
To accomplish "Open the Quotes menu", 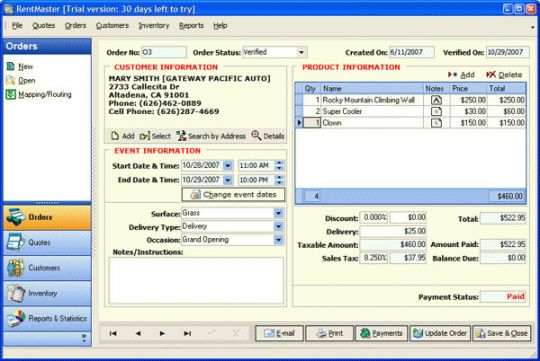I will click(44, 26).
